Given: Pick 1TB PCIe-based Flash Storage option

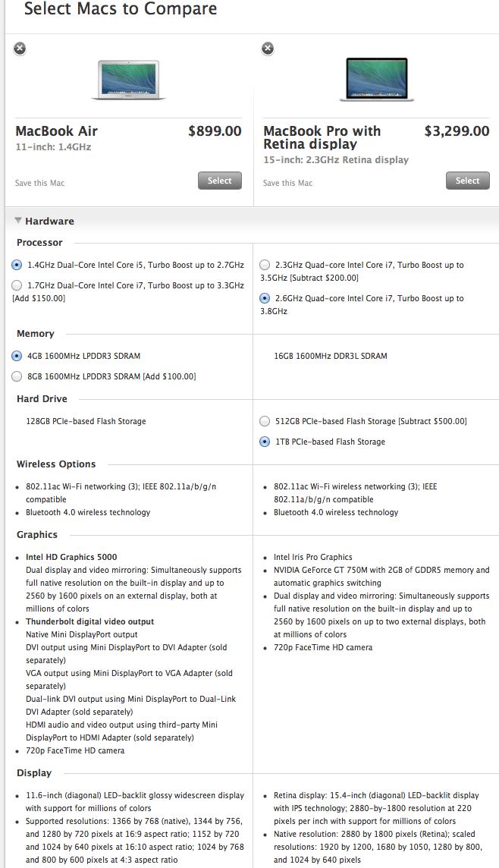Looking at the screenshot, I should 265,442.
